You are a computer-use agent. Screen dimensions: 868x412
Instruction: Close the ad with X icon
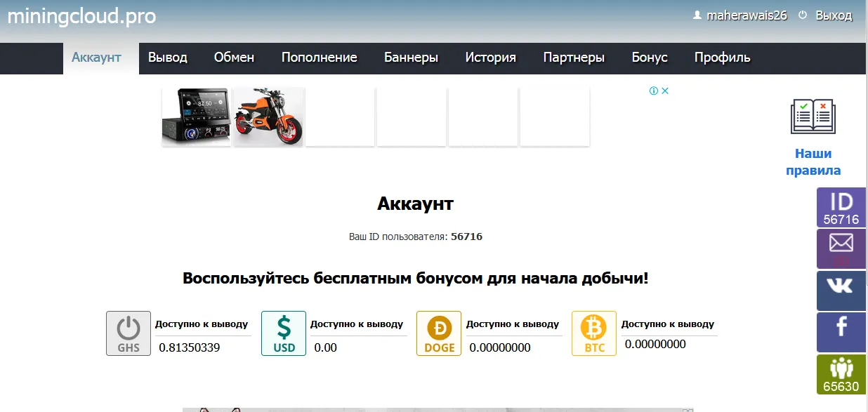coord(664,91)
